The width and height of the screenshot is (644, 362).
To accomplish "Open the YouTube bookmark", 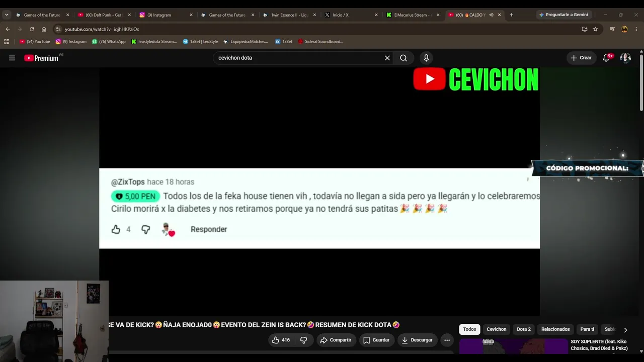I will click(x=35, y=41).
